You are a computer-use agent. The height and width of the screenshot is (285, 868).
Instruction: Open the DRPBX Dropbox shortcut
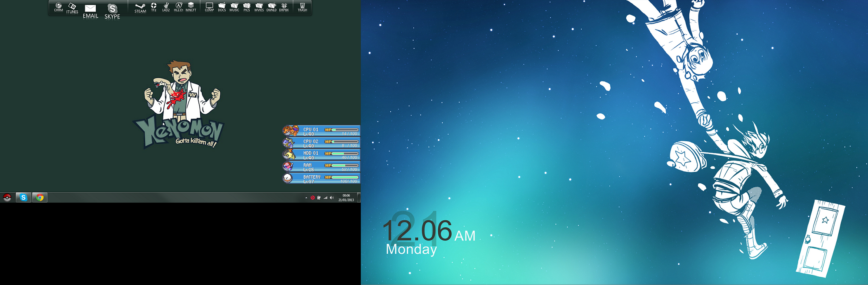click(284, 7)
